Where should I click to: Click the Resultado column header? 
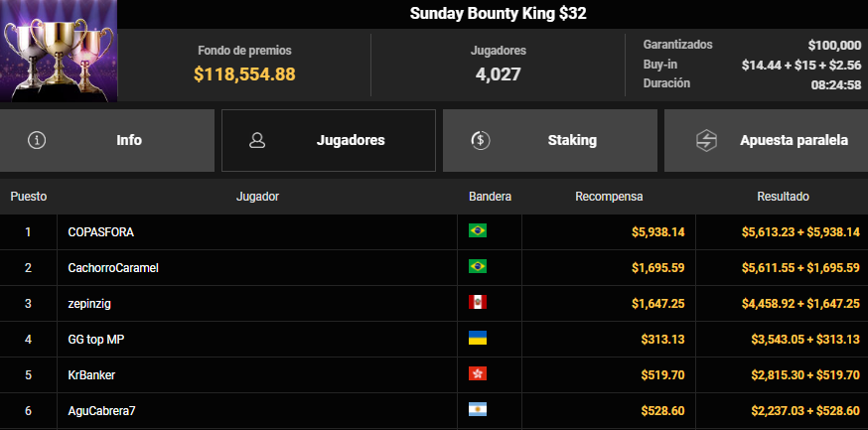pyautogui.click(x=783, y=197)
